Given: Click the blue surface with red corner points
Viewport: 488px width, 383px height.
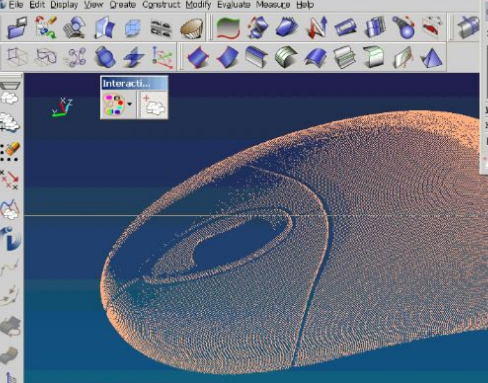Looking at the screenshot, I should coord(197,57).
